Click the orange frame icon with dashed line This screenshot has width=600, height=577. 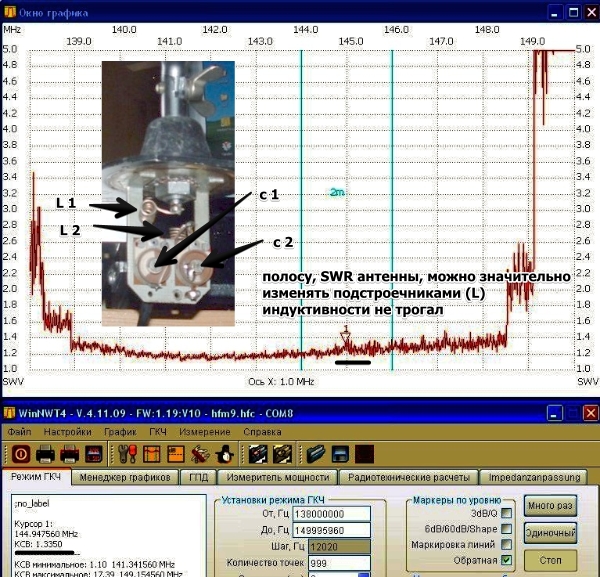(176, 455)
